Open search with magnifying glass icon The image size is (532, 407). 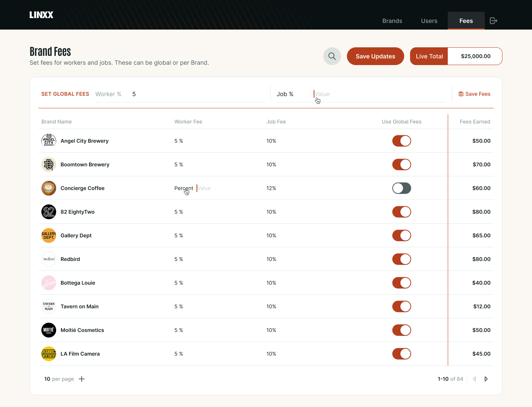[x=332, y=56]
